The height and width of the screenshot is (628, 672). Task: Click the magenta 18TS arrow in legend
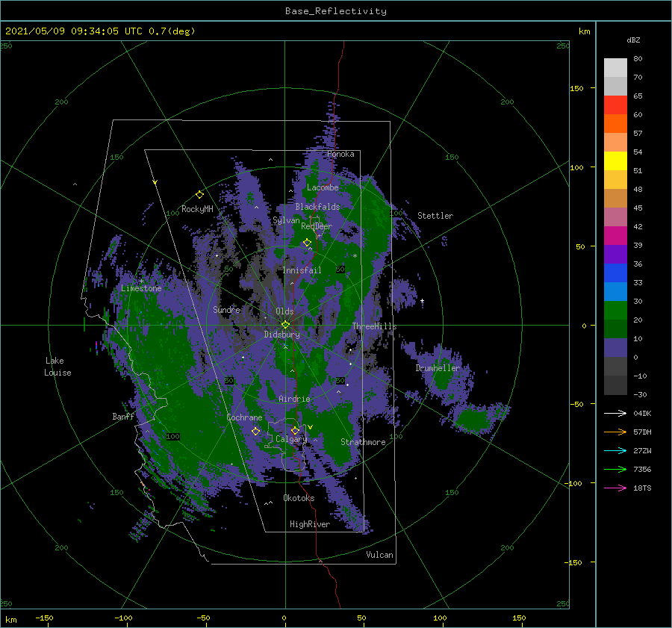(615, 488)
